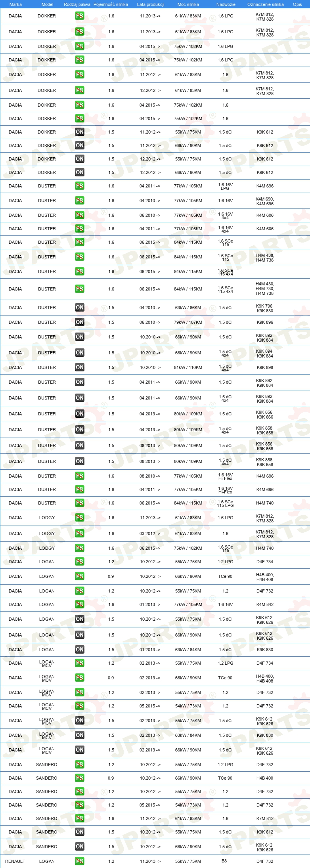310x868 pixels.
Task: Click the petrol icon in the Duster 1.6 16V LPG row
Action: click(80, 186)
